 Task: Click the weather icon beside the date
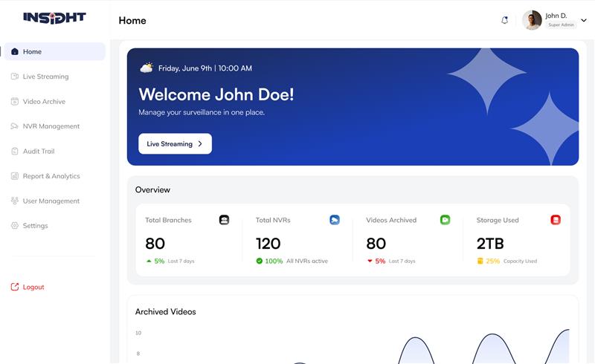147,68
